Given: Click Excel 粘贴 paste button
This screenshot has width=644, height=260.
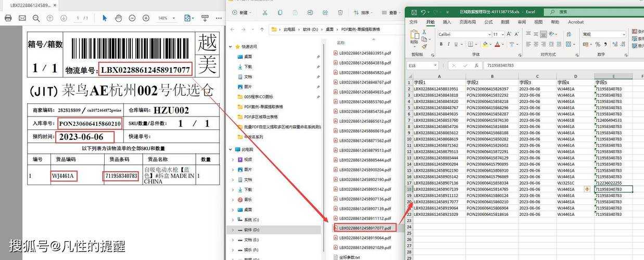Looking at the screenshot, I should pyautogui.click(x=414, y=37).
